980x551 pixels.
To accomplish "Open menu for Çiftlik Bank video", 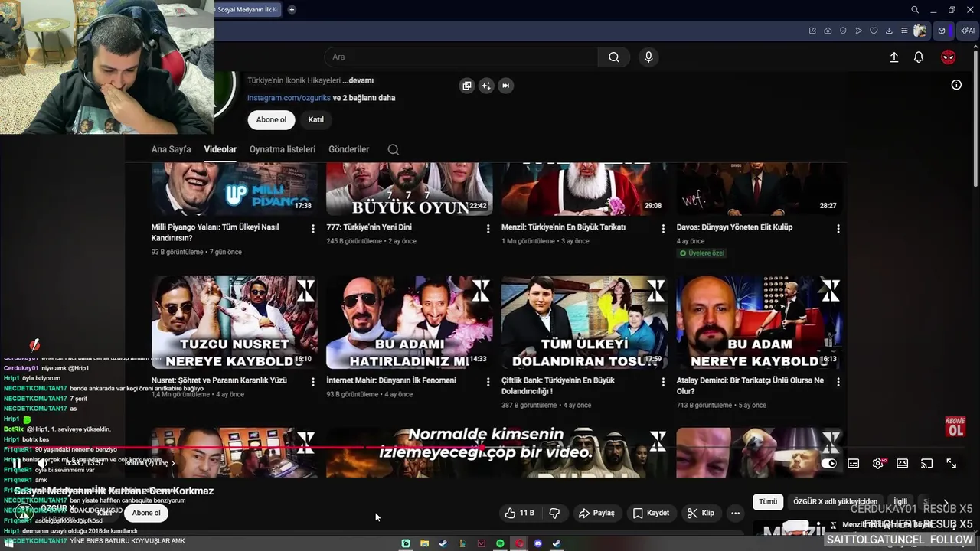I will click(x=663, y=381).
